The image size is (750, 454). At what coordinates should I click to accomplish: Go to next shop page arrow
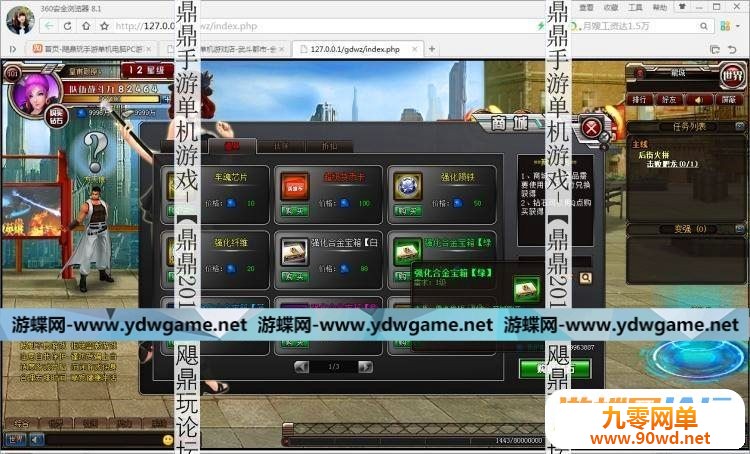[365, 367]
